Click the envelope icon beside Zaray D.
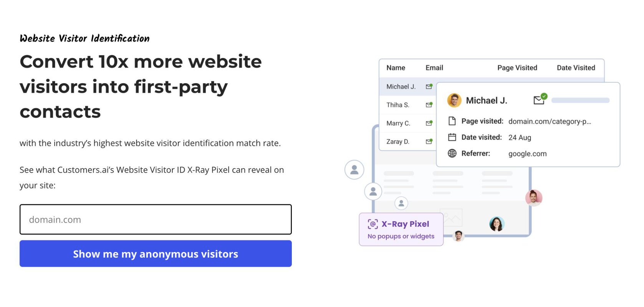 tap(429, 142)
